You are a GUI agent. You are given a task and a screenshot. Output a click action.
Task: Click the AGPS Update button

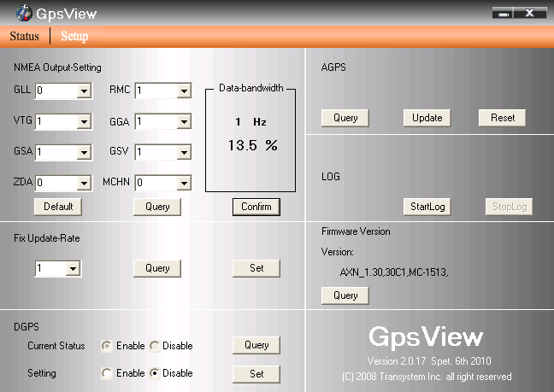(x=427, y=118)
